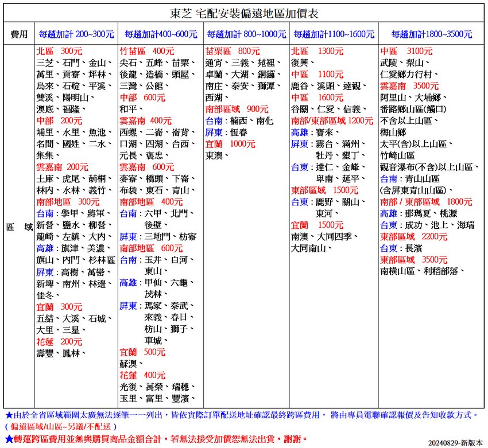
Task: Click the line 東澳 under 宜蘭 1000元
Action: pyautogui.click(x=217, y=155)
